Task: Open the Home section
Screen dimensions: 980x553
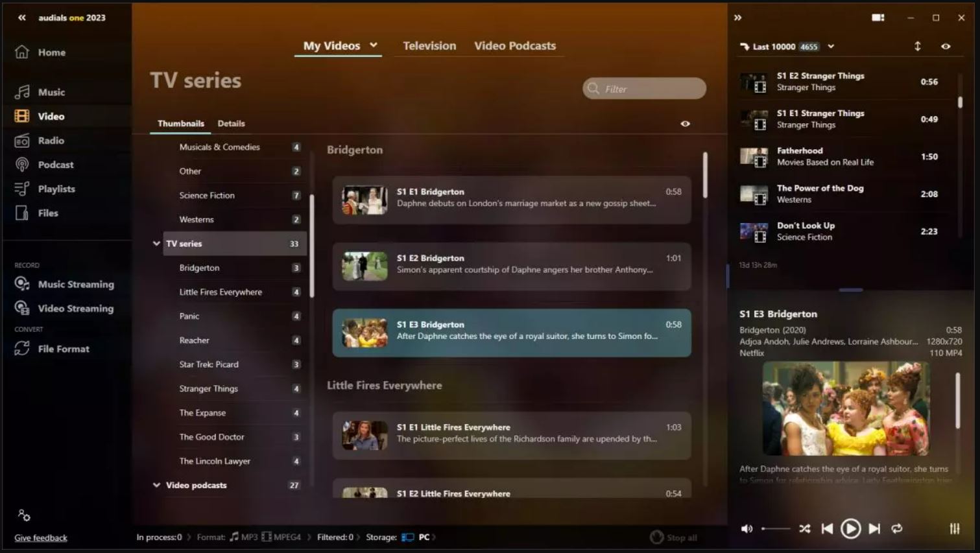Action: pos(40,53)
